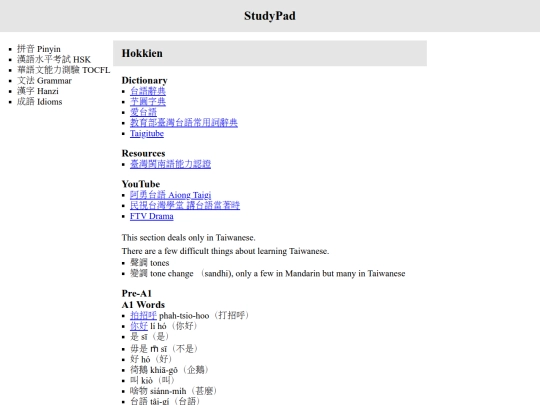This screenshot has width=540, height=405.
Task: Click the 變調 tone change list item
Action: (x=267, y=273)
